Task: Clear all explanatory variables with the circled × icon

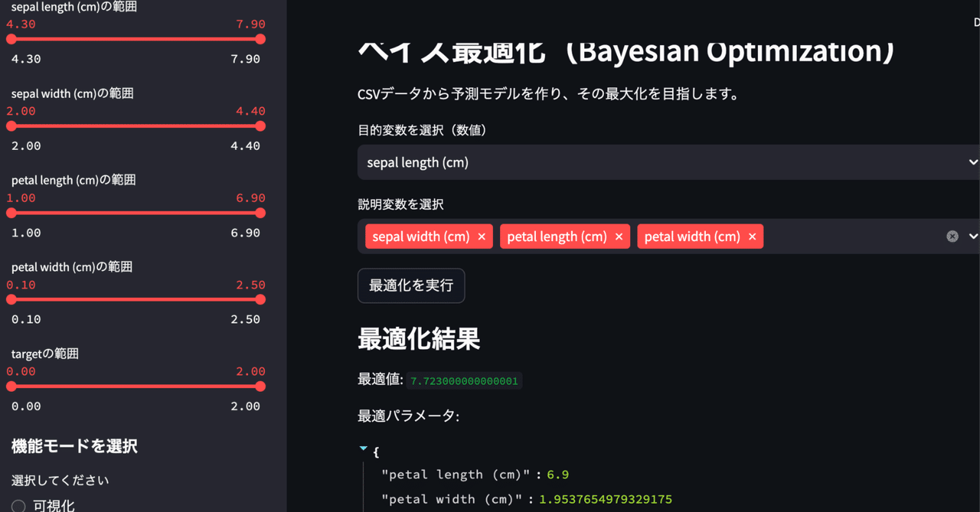Action: coord(952,236)
